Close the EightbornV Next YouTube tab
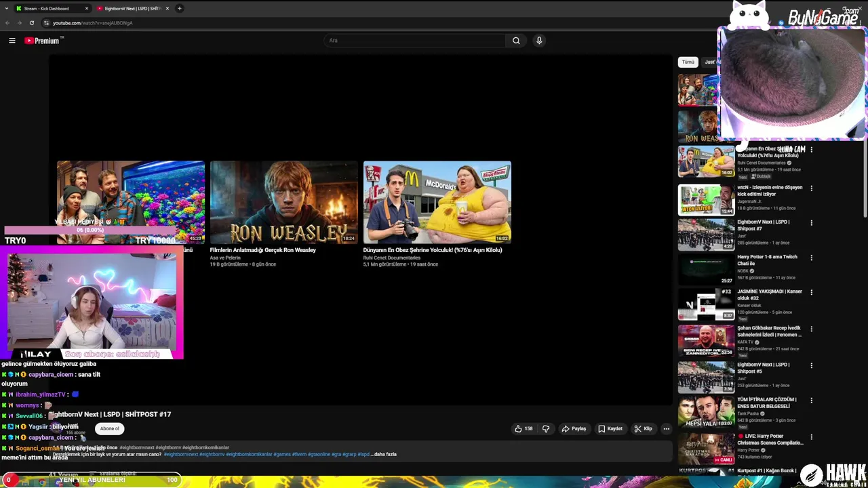Viewport: 868px width, 488px height. 167,9
